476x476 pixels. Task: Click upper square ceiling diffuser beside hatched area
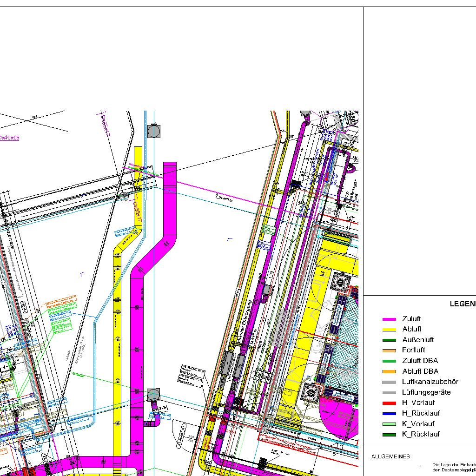[343, 281]
